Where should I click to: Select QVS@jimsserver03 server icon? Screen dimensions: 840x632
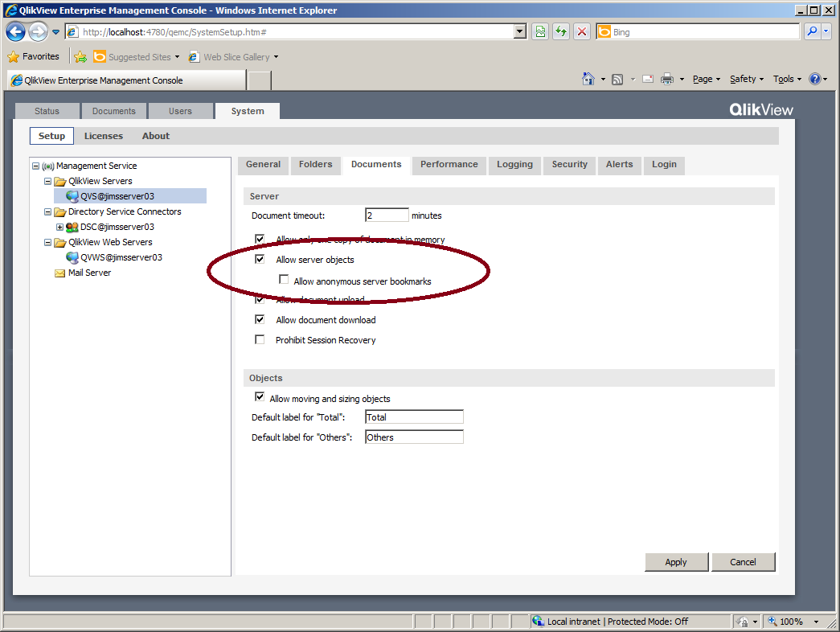click(x=72, y=196)
